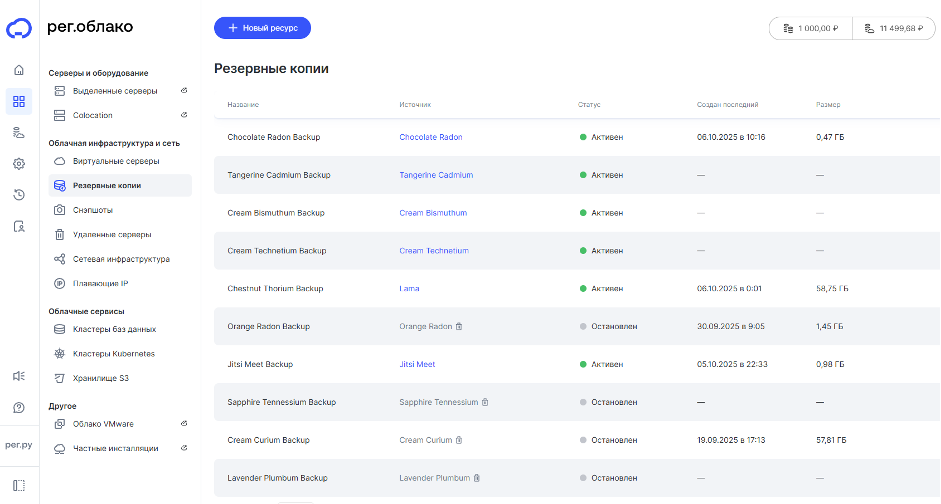Open the Chestnut Thorium Backup row
The width and height of the screenshot is (941, 504).
click(x=275, y=289)
